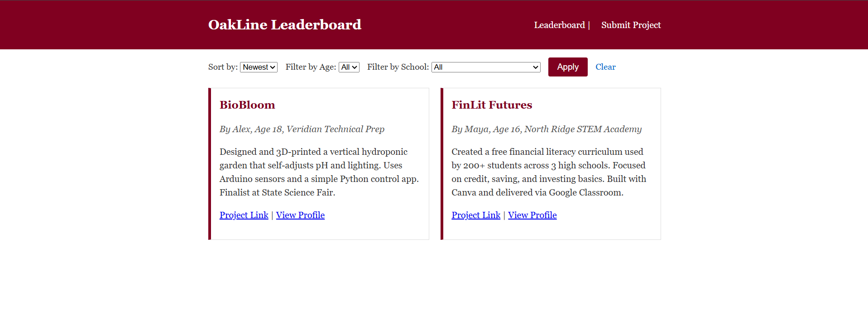This screenshot has width=868, height=320.
Task: View Profile for BioBloom's author Alex
Action: (300, 215)
